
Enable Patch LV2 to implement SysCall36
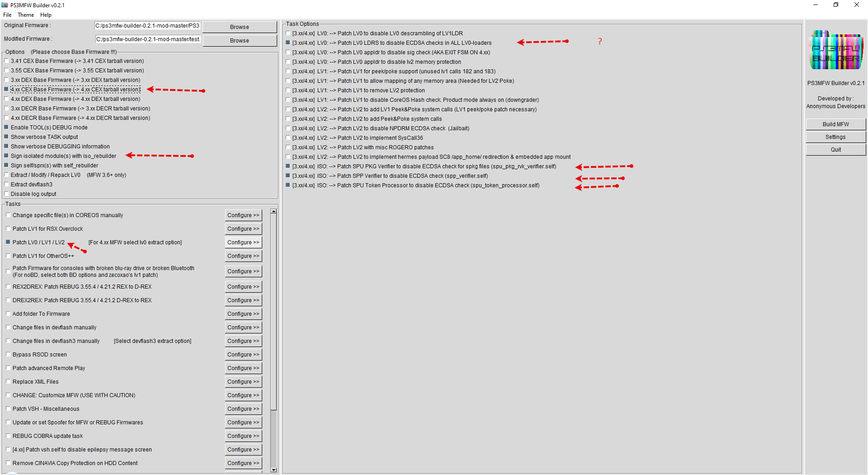tap(288, 138)
